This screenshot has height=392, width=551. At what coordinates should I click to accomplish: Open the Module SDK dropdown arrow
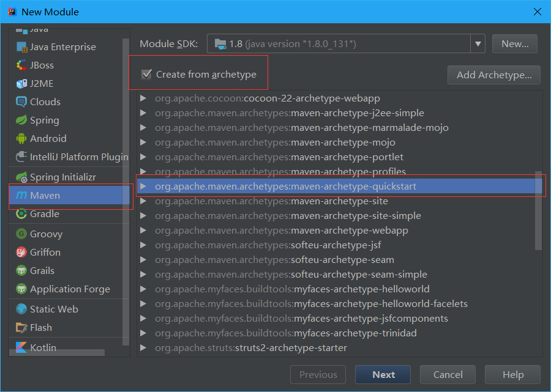(x=478, y=44)
